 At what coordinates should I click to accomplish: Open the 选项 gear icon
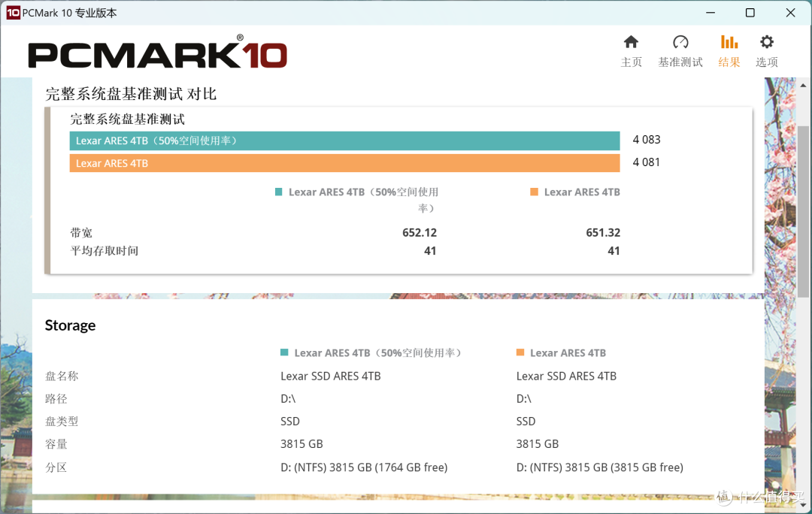[767, 42]
